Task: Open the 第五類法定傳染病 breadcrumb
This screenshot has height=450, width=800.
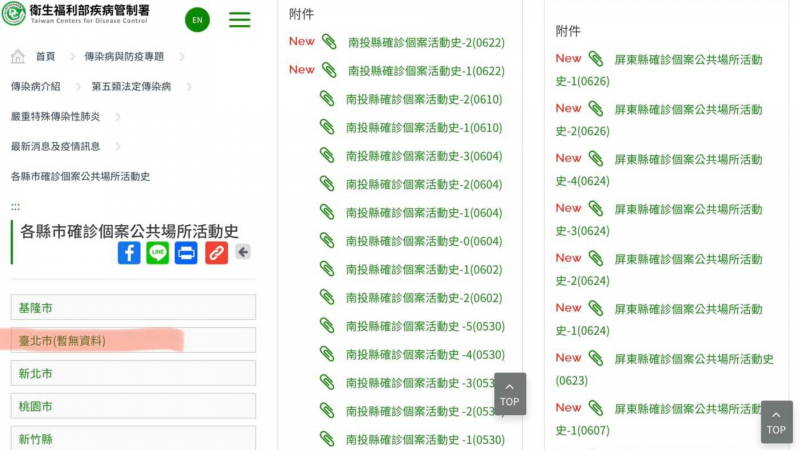Action: pyautogui.click(x=131, y=87)
